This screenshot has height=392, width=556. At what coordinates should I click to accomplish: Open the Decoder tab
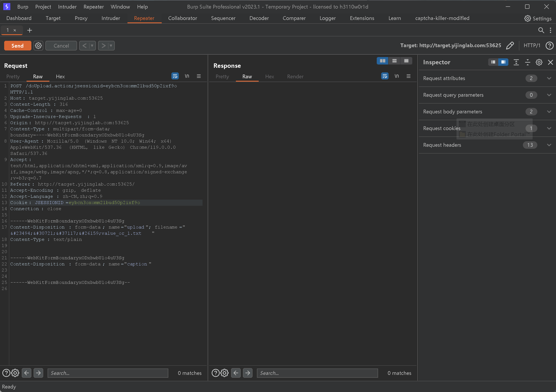[x=259, y=18]
